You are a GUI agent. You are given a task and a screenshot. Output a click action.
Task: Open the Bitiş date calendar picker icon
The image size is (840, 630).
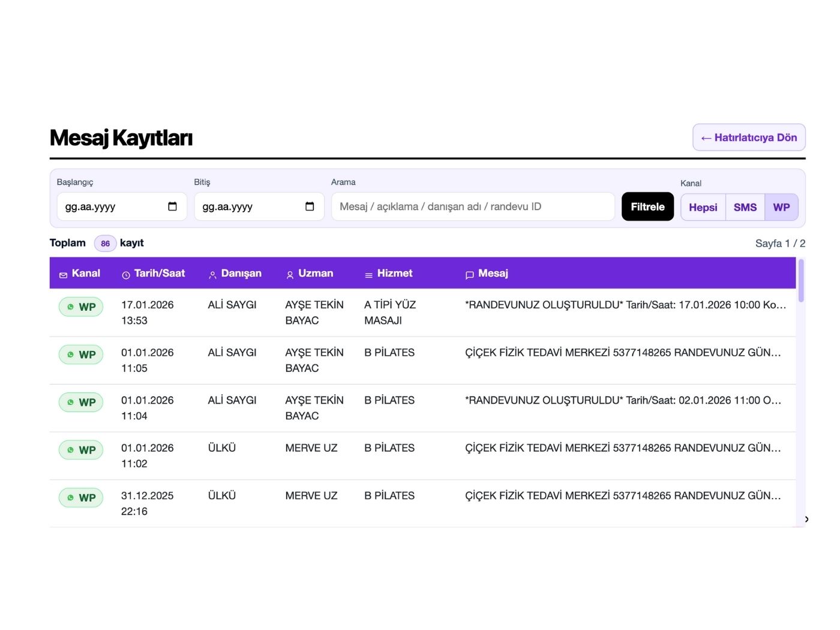[310, 206]
